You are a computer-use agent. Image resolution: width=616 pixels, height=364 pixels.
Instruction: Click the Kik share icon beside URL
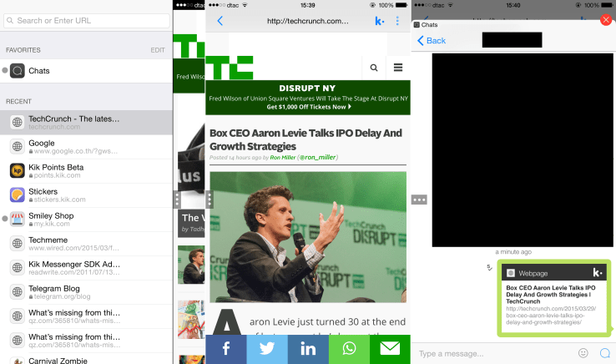click(x=380, y=20)
